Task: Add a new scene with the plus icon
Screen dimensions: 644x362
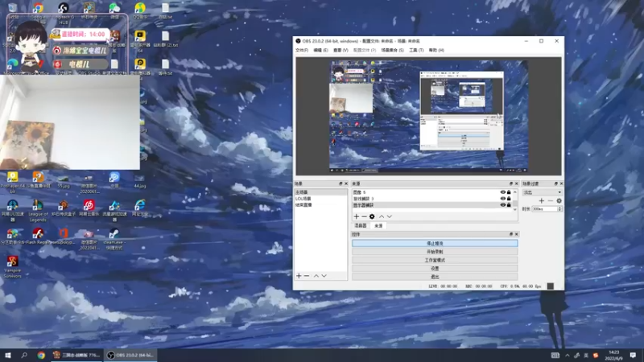Action: (299, 276)
